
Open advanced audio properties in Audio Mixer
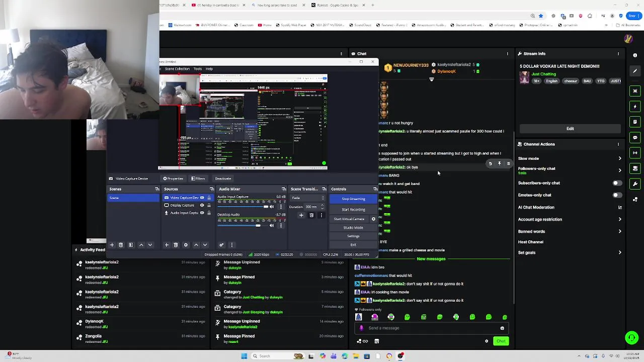click(221, 245)
